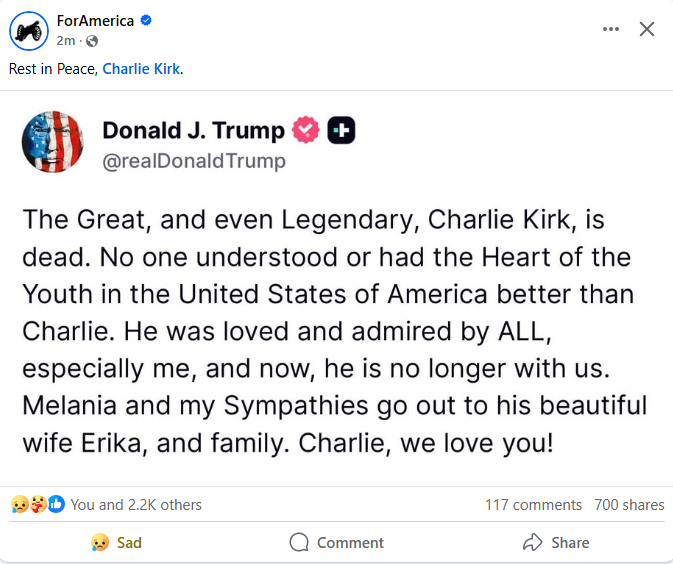
Task: Click the Donald J. Trump flag avatar
Action: (x=52, y=142)
